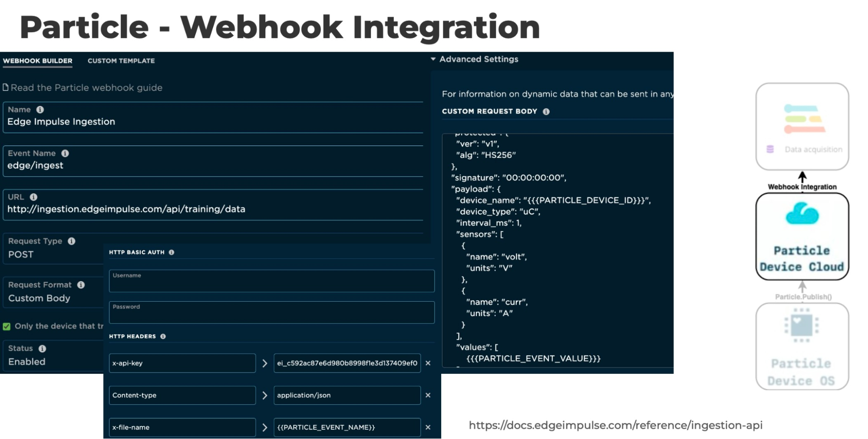Click the Password field under HTTP Basic Auth
Viewport: 868px width, 439px height.
click(x=272, y=312)
